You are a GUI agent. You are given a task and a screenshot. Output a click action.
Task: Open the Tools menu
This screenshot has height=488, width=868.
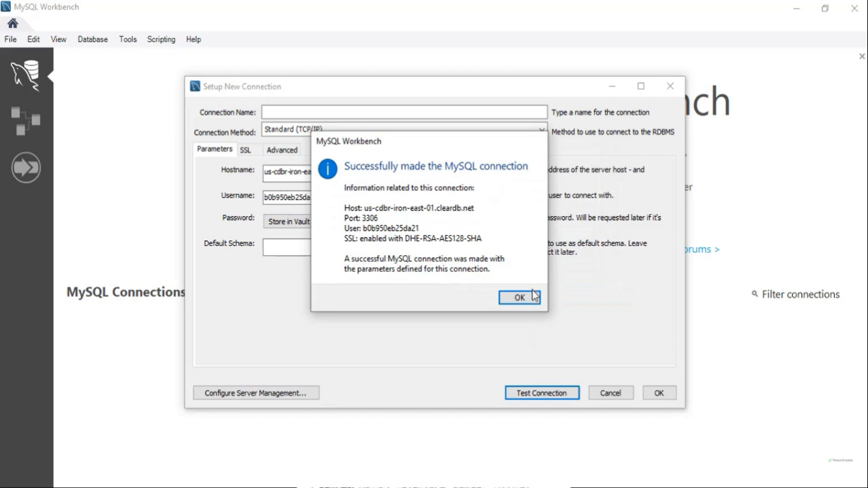click(128, 39)
